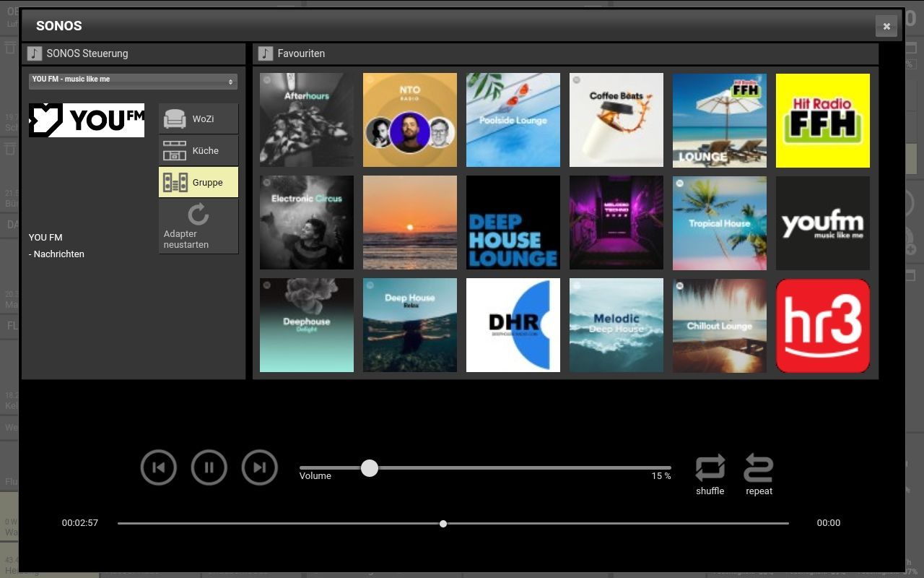
Task: Select the Küche speaker
Action: pos(199,150)
